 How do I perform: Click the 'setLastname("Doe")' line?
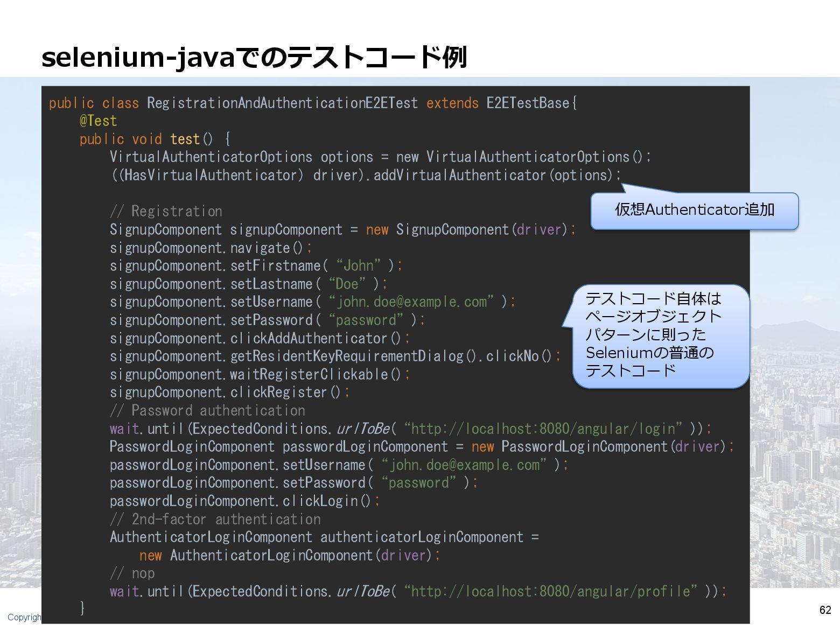[248, 284]
